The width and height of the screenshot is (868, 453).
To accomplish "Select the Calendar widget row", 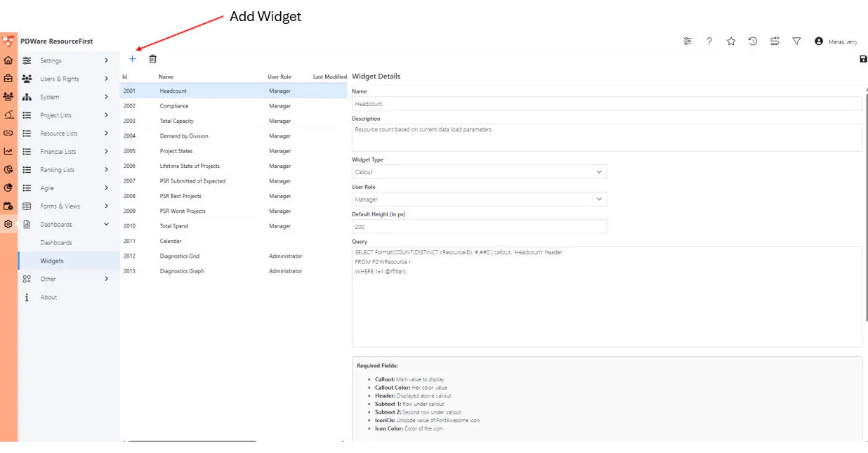I will pyautogui.click(x=233, y=241).
